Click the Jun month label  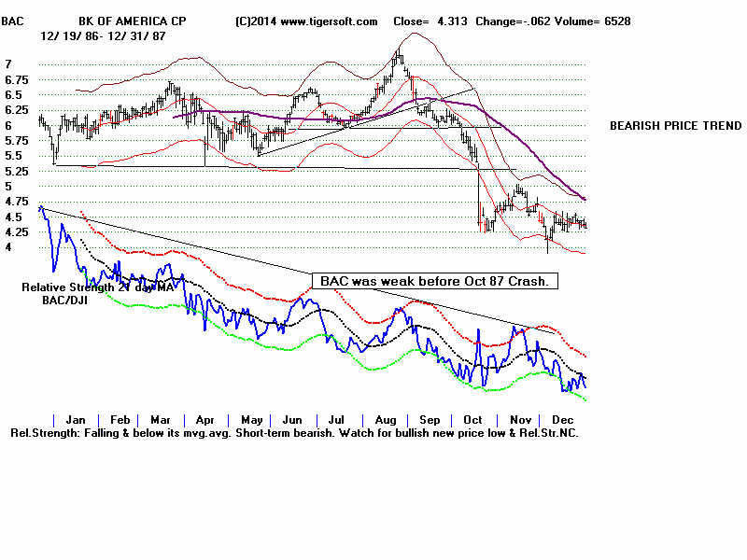coord(292,420)
